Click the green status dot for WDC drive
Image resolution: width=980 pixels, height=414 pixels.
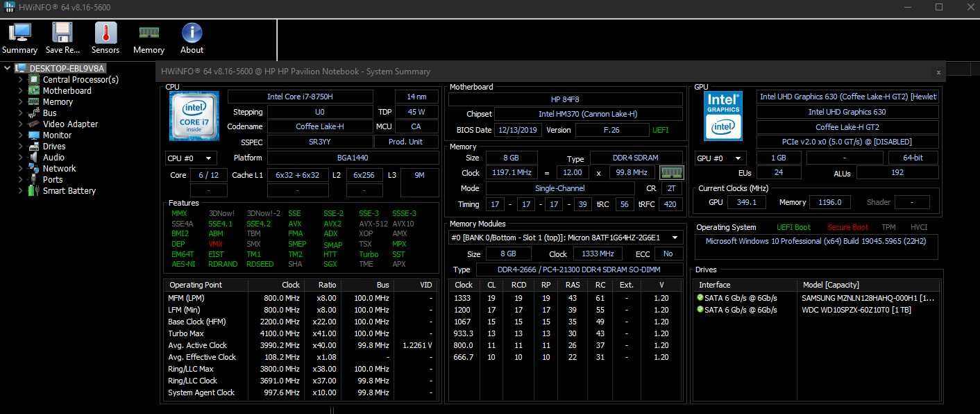pyautogui.click(x=700, y=310)
